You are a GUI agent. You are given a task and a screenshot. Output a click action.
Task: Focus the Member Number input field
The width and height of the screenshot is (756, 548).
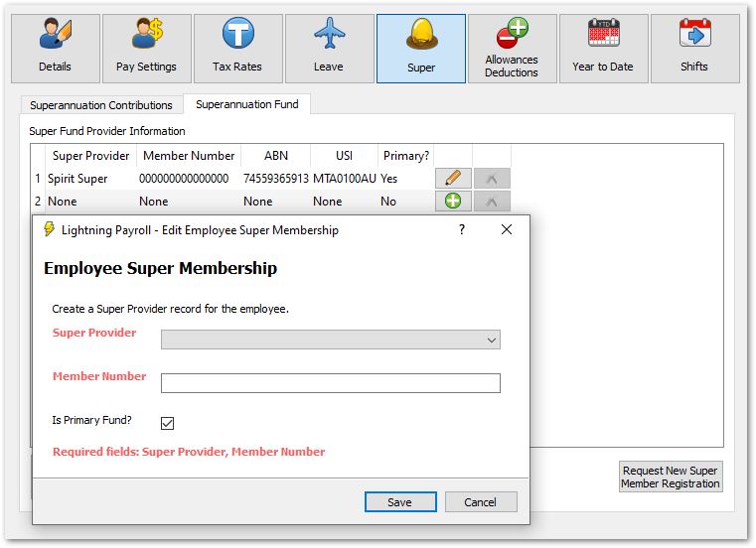tap(330, 383)
